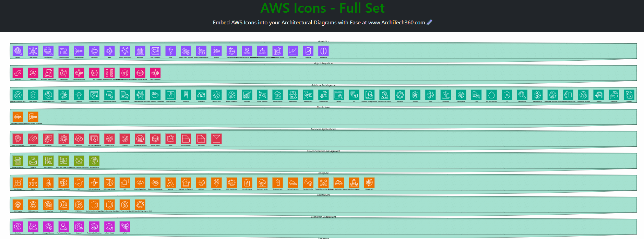Select the Managed Blockchain icon

coord(18,117)
